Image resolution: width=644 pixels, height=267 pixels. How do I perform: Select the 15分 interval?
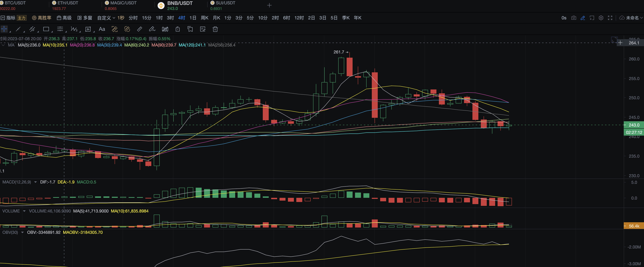(x=147, y=18)
